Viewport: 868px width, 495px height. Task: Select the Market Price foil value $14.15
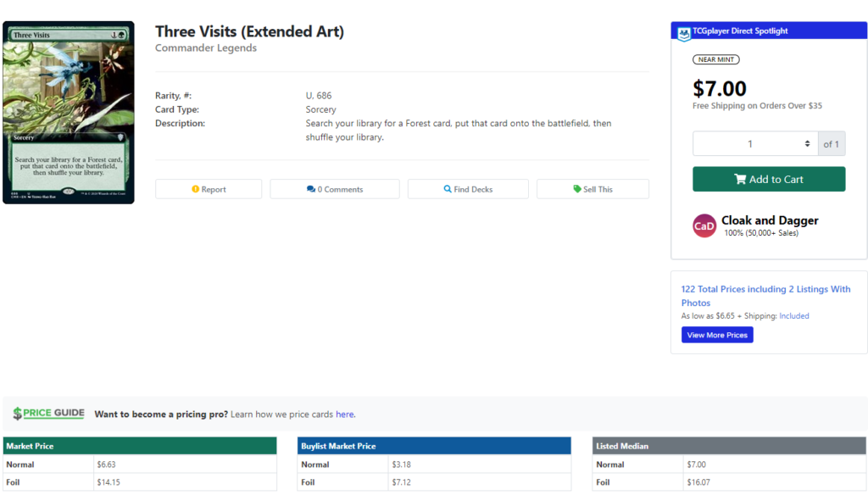click(108, 482)
